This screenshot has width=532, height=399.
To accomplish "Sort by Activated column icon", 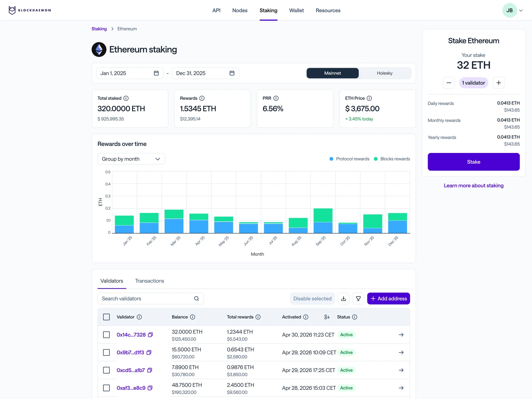I will (x=327, y=317).
